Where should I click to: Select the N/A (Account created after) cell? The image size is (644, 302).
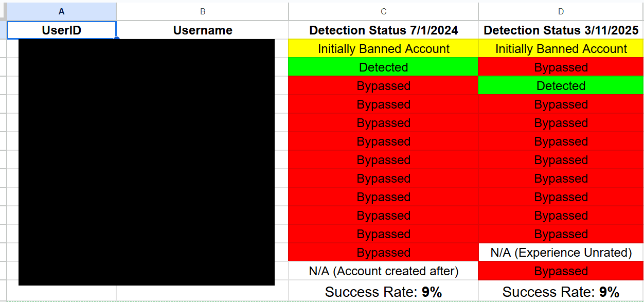click(x=383, y=271)
